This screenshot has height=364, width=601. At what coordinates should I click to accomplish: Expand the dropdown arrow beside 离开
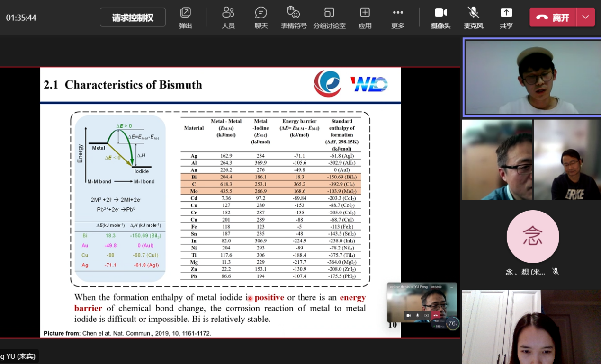(585, 18)
